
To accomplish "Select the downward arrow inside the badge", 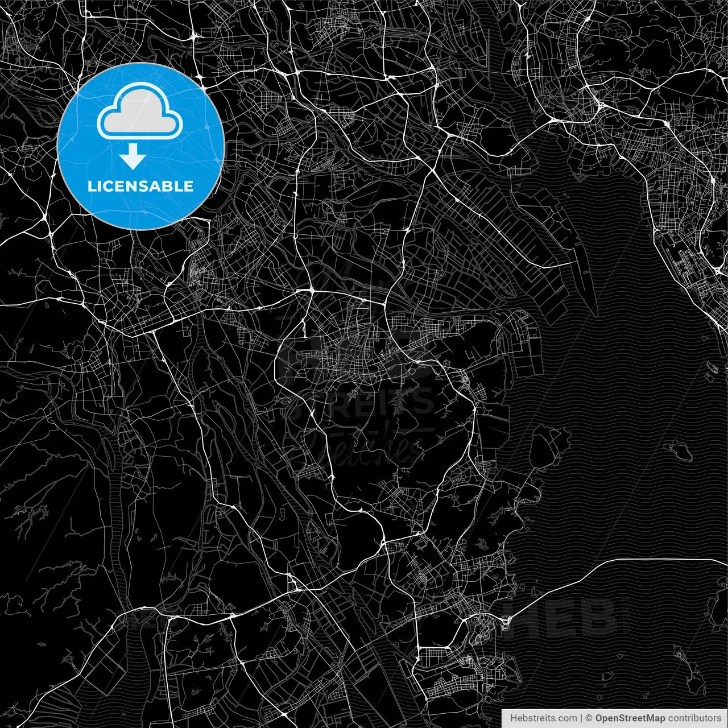I will (x=133, y=155).
